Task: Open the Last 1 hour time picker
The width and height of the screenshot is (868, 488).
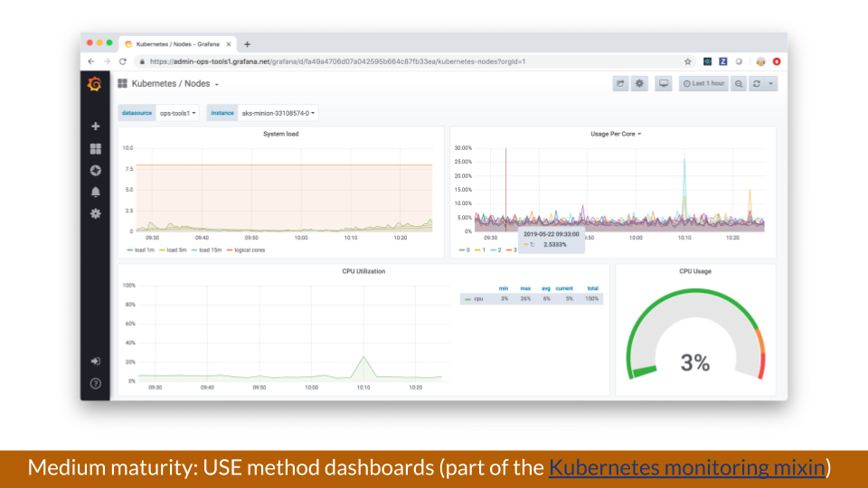Action: 703,83
